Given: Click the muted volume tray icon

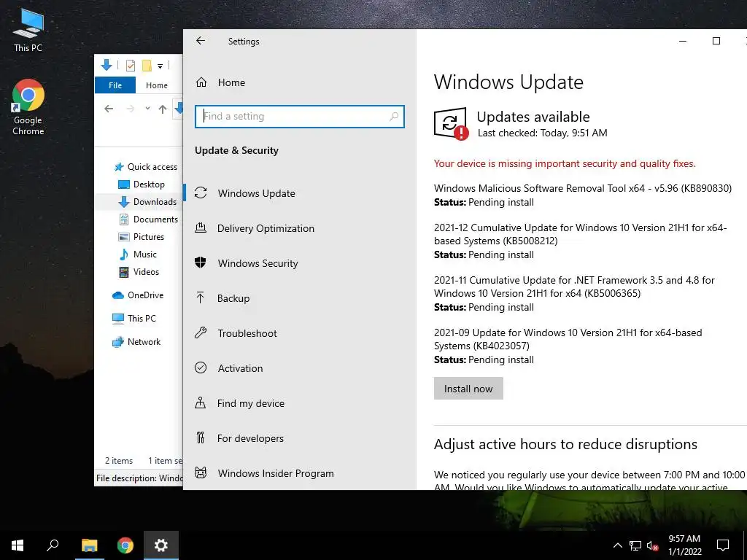Looking at the screenshot, I should click(x=653, y=545).
